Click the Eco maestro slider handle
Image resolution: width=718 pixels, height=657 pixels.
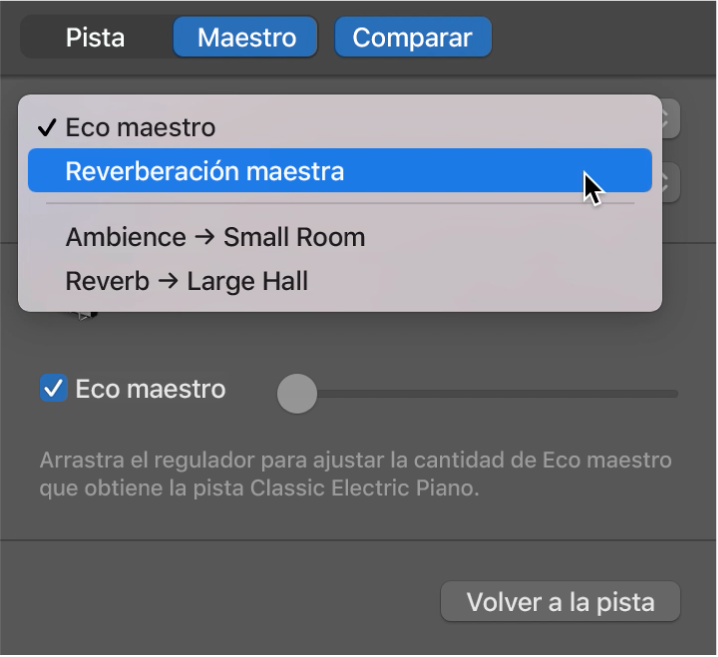(x=297, y=394)
